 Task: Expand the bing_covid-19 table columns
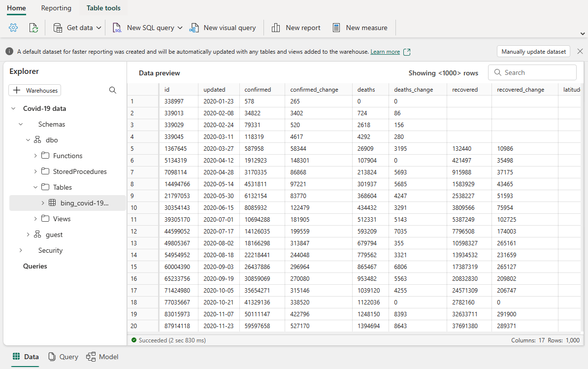[43, 203]
